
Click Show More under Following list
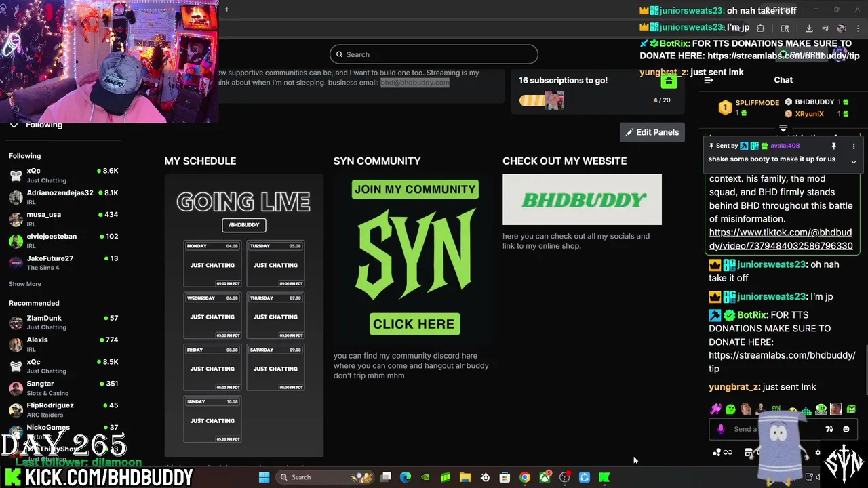[x=25, y=284]
